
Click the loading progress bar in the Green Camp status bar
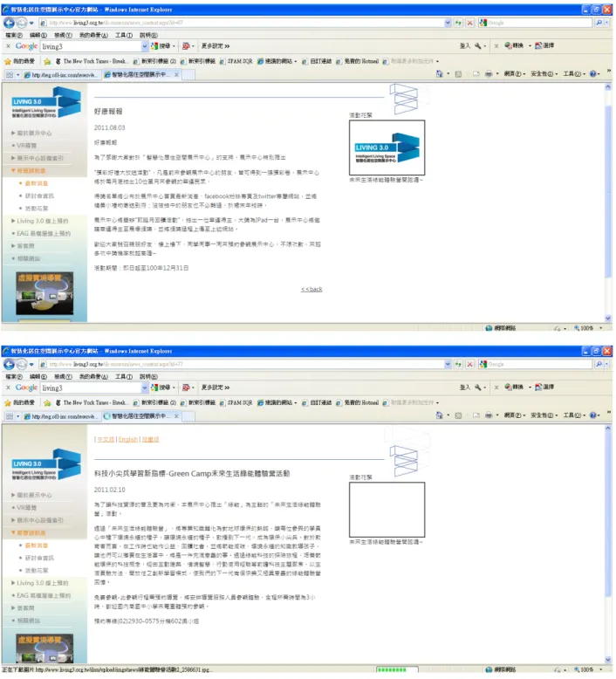click(397, 669)
